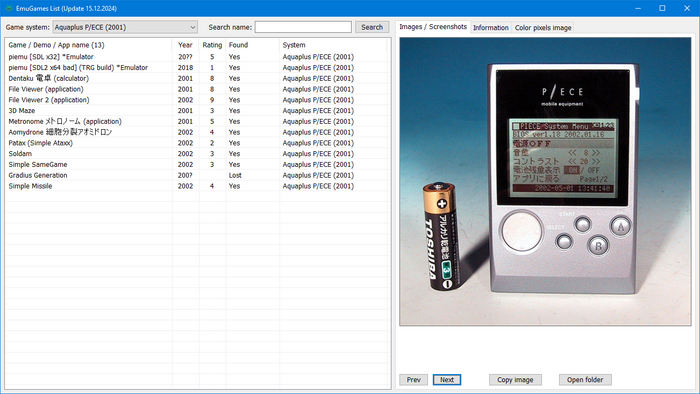
Task: Close the EmuGames List window
Action: point(687,8)
